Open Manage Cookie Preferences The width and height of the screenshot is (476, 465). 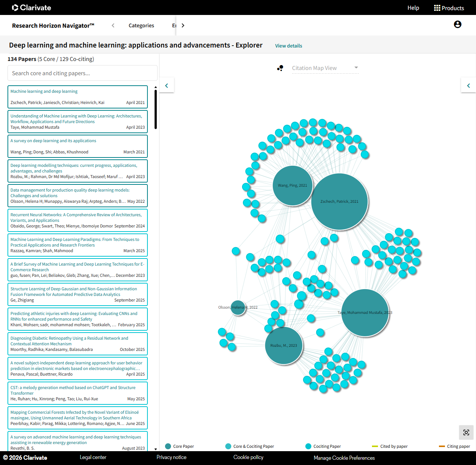344,458
